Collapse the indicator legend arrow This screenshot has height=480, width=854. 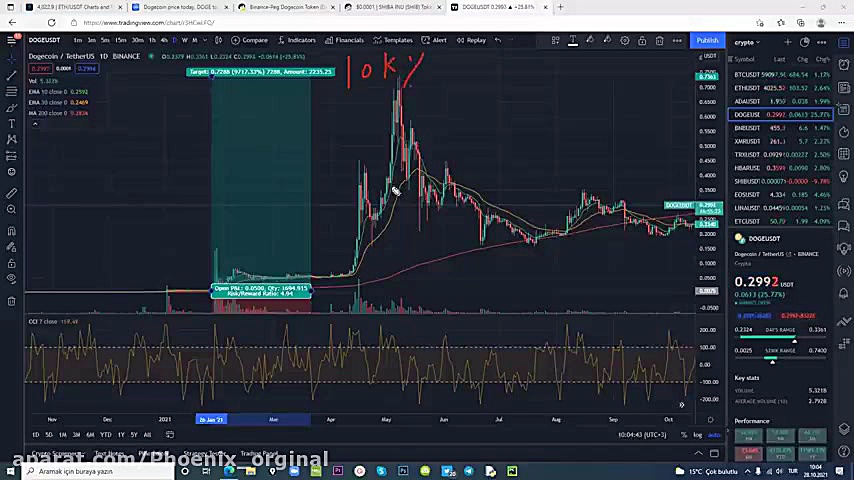(x=35, y=124)
